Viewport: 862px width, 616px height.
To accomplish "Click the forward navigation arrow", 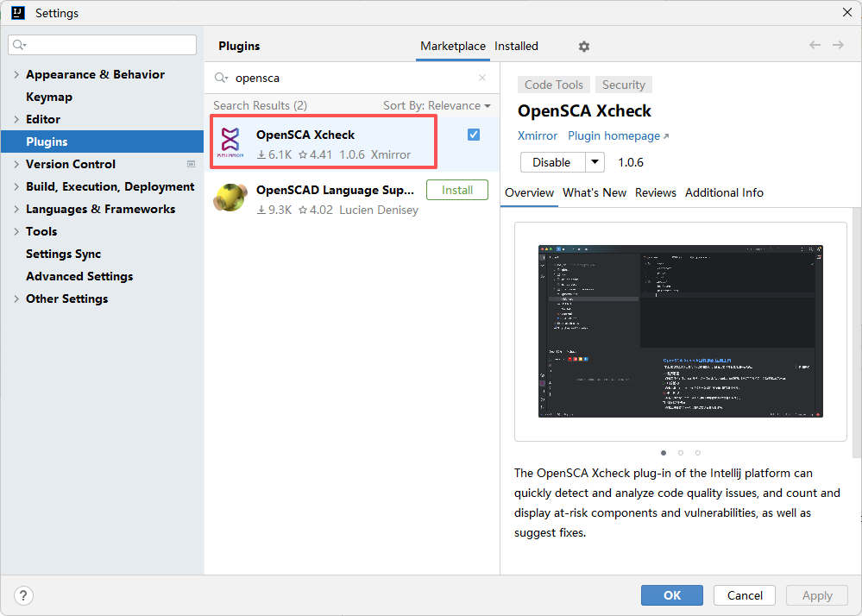I will click(x=838, y=45).
